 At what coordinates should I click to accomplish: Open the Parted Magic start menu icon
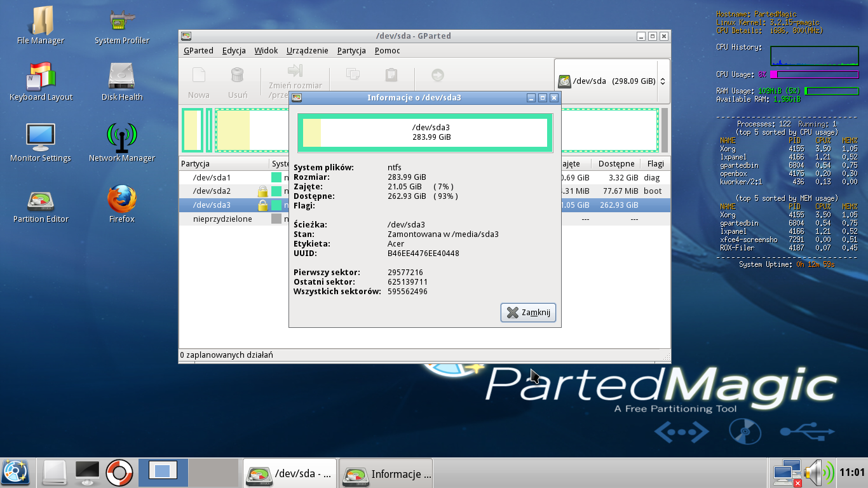[x=15, y=473]
